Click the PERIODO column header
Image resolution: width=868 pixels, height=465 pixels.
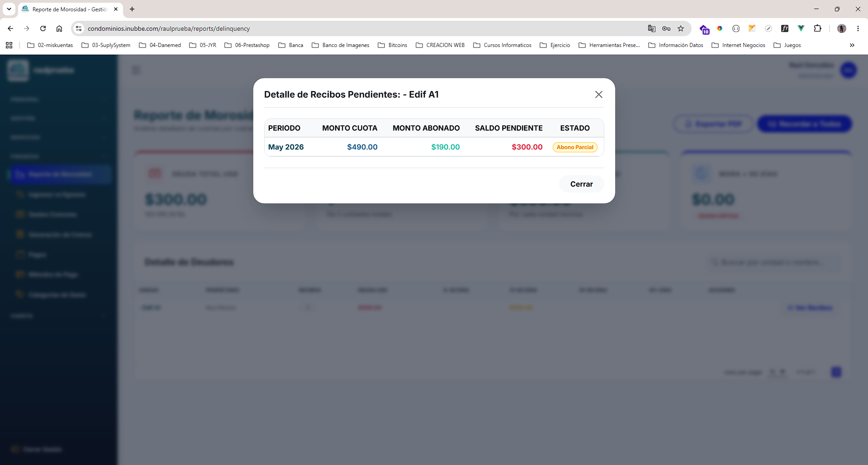(x=284, y=128)
